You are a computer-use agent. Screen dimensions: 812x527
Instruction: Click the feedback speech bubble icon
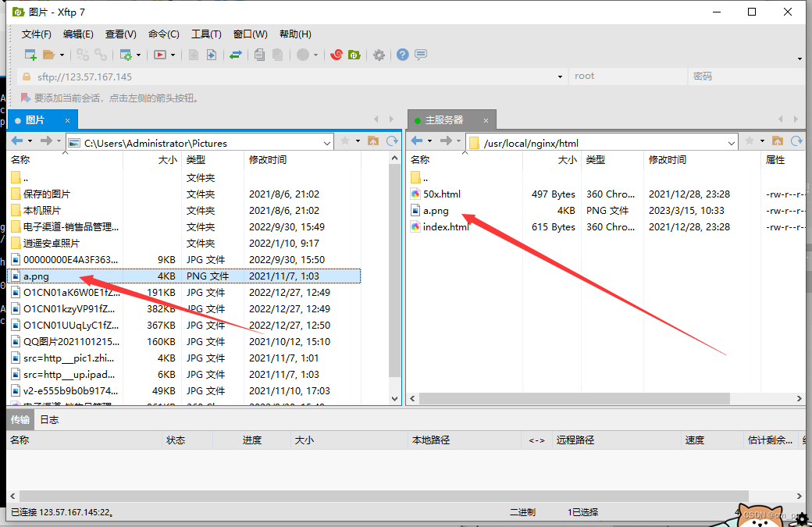pyautogui.click(x=421, y=55)
